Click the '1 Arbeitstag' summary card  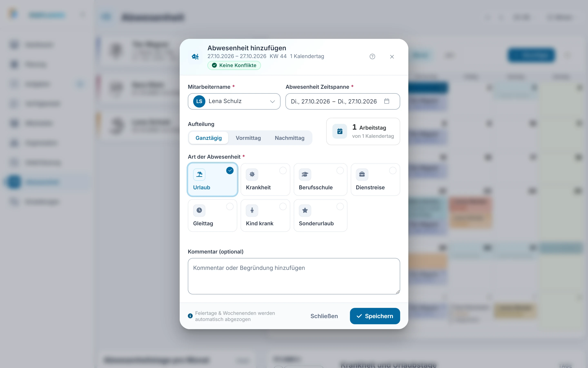click(x=363, y=131)
